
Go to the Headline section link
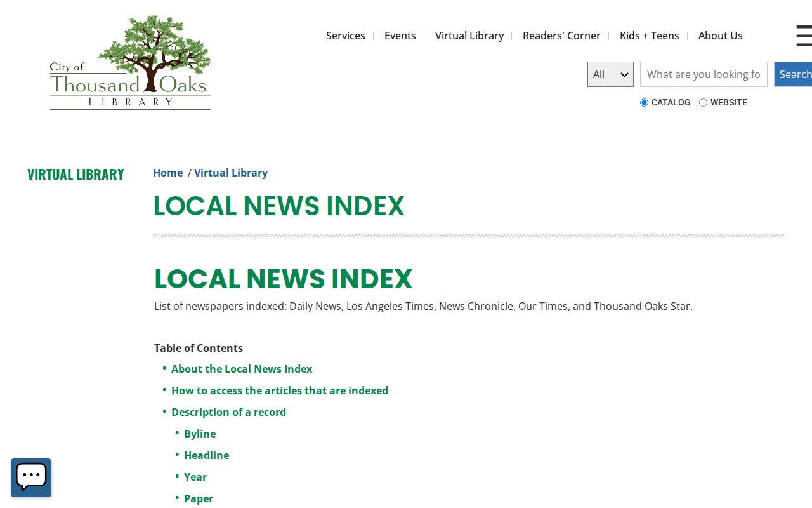pos(206,455)
